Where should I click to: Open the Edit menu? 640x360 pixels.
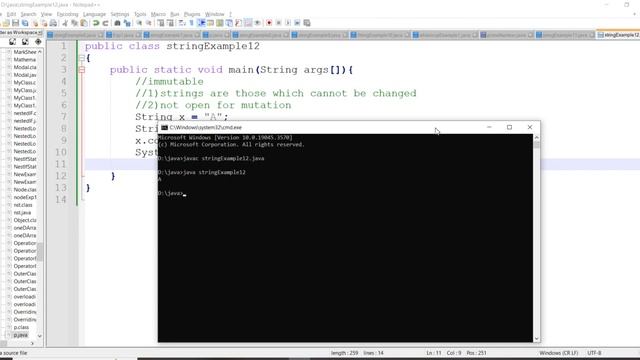[x=11, y=14]
